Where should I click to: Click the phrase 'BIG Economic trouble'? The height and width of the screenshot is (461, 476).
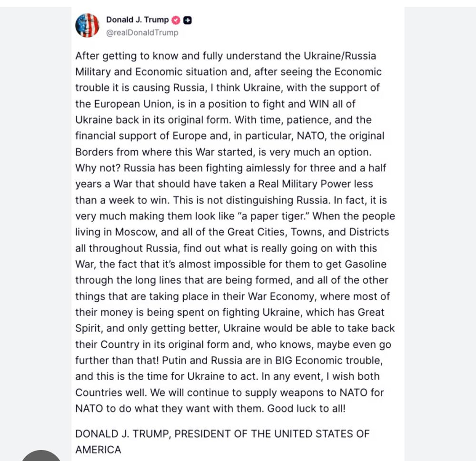point(329,360)
